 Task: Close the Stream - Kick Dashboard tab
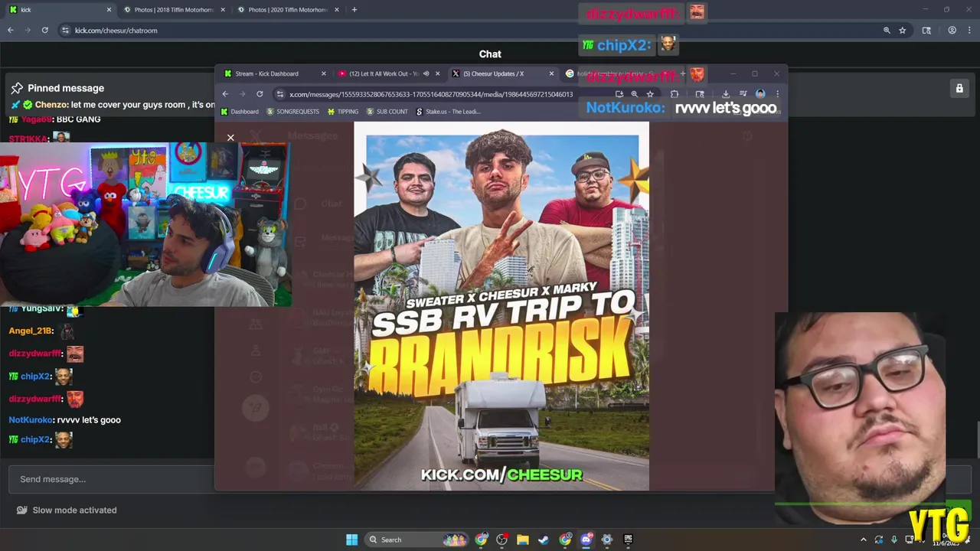(x=323, y=73)
